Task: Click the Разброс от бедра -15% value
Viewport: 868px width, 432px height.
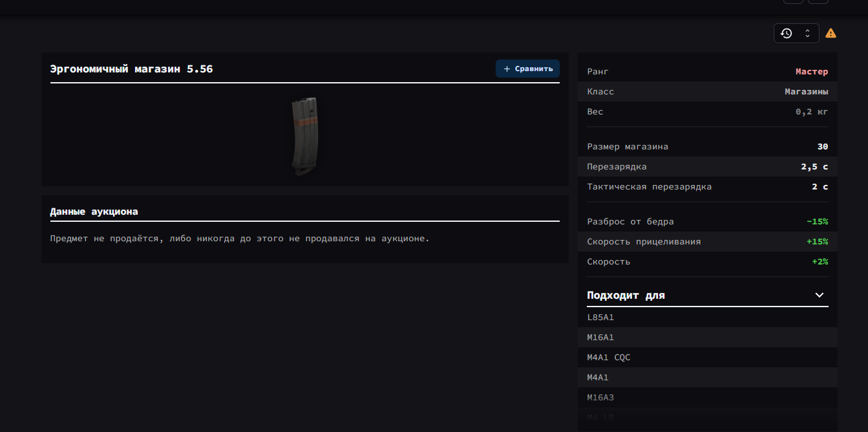Action: pos(817,222)
